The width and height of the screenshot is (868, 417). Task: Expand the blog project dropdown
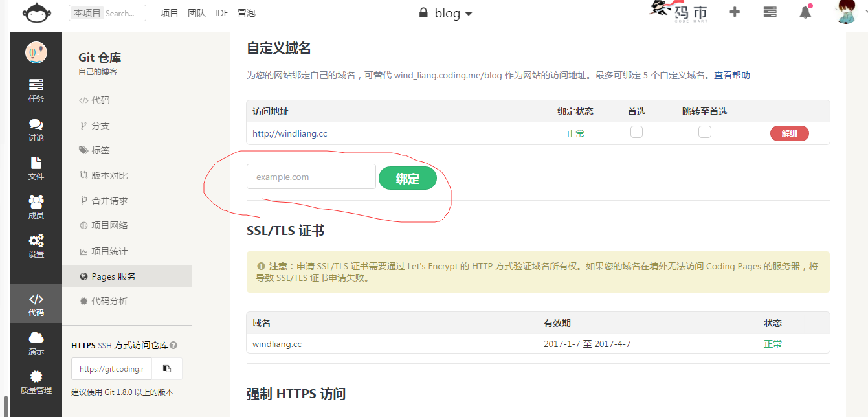click(x=447, y=13)
